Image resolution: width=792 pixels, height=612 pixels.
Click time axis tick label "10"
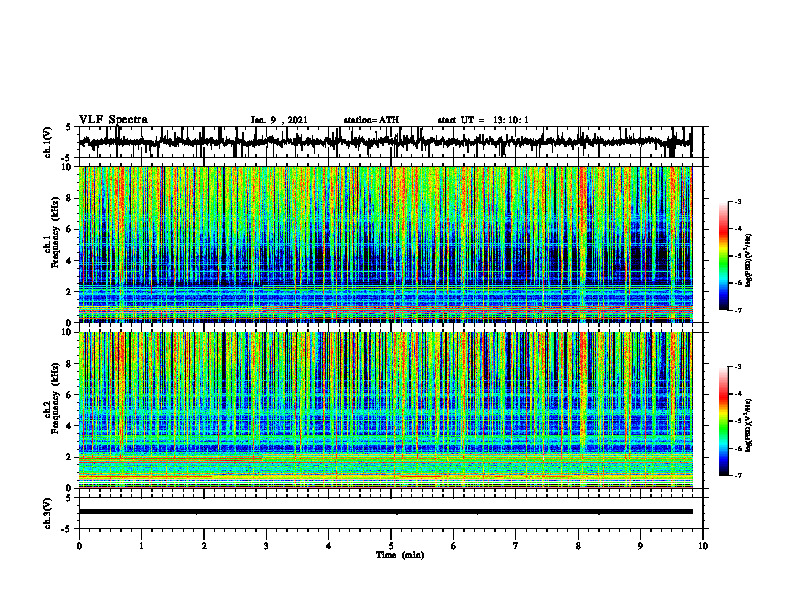tap(703, 546)
